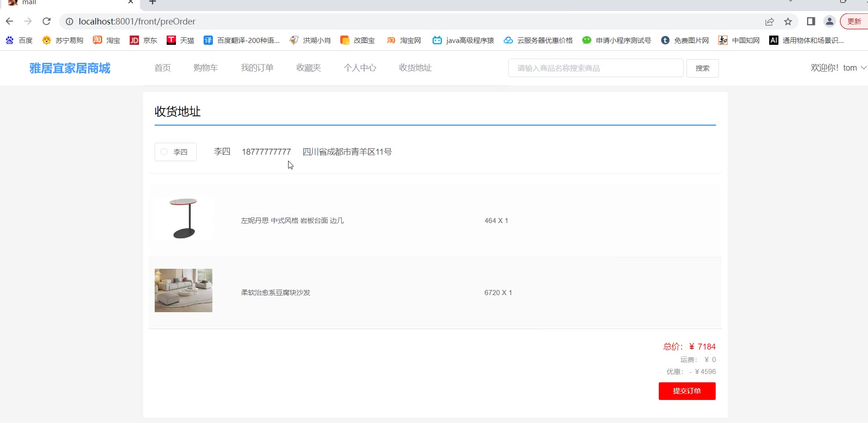Image resolution: width=868 pixels, height=423 pixels.
Task: Click the sofa product thumbnail image
Action: [x=183, y=290]
